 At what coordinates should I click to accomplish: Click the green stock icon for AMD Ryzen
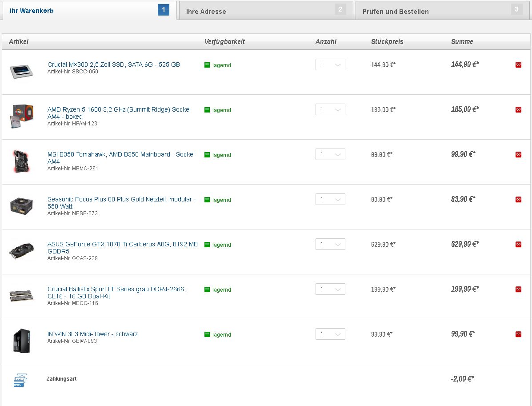pos(207,110)
